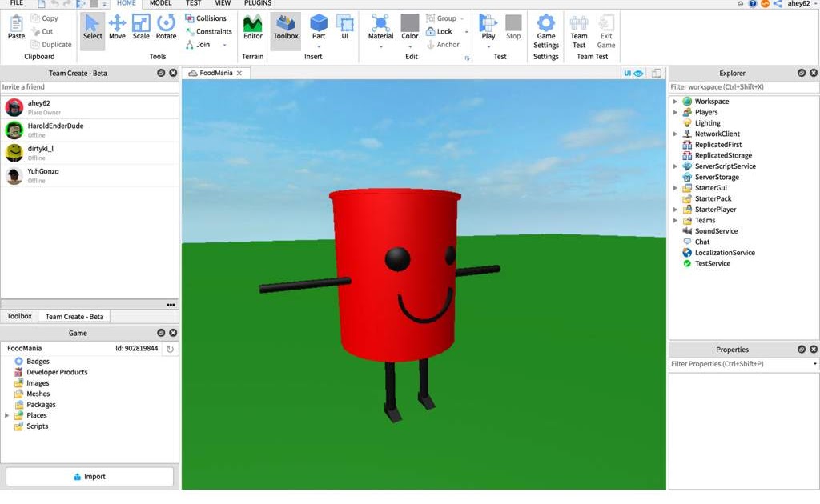Select the Scale tool

[141, 27]
